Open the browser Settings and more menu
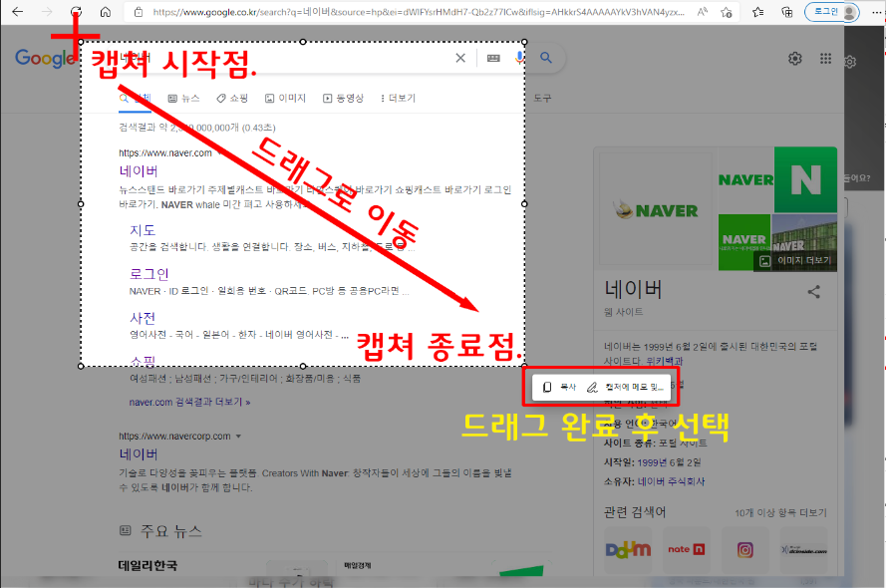Image resolution: width=886 pixels, height=588 pixels. (x=876, y=12)
